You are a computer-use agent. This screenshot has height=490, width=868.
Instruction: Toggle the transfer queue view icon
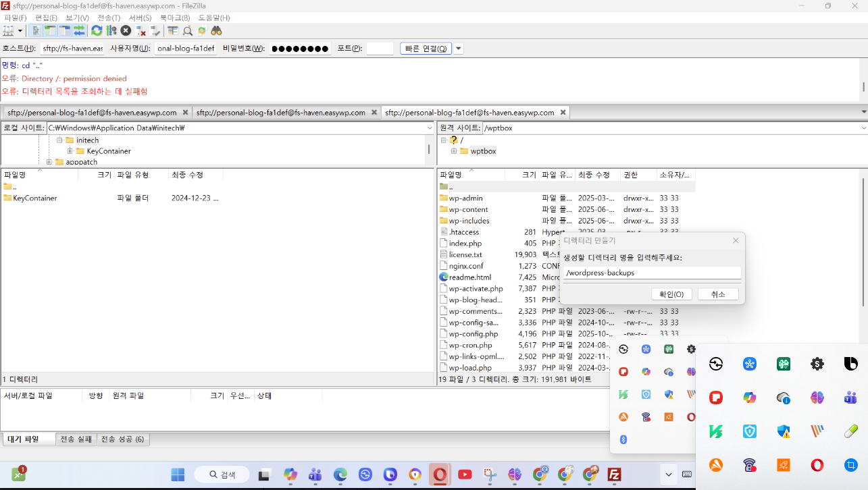[x=79, y=30]
